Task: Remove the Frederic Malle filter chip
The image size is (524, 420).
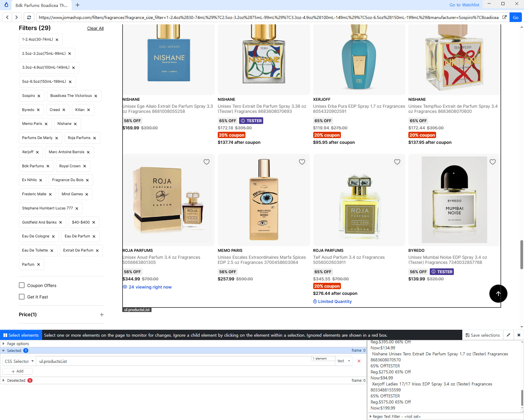Action: point(50,194)
